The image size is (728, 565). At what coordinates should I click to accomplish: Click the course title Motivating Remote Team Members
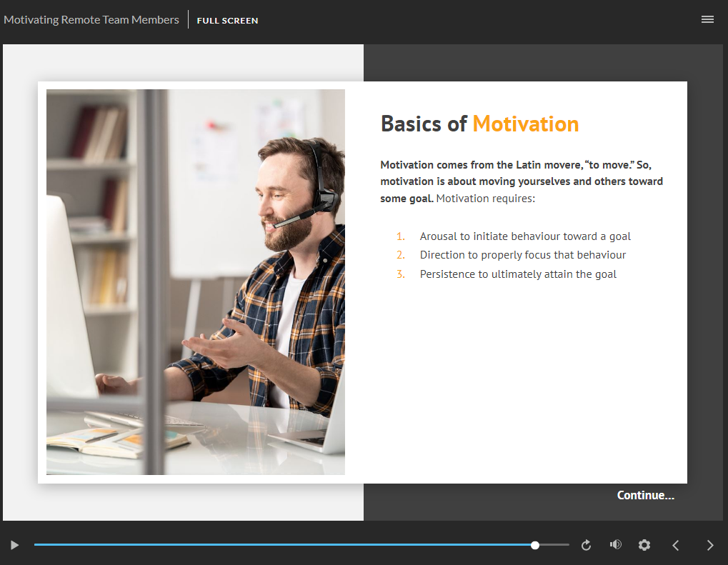pos(91,20)
